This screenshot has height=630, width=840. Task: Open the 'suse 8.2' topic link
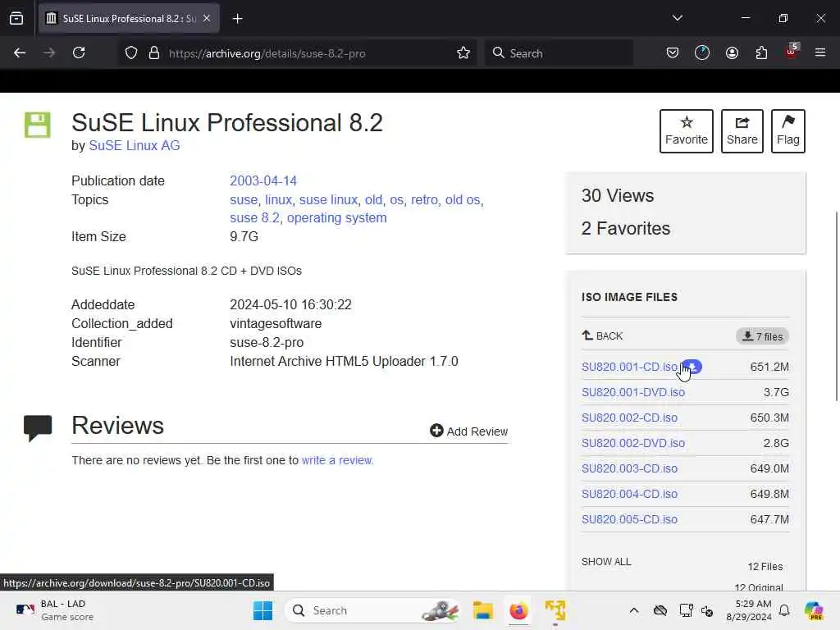(x=254, y=218)
